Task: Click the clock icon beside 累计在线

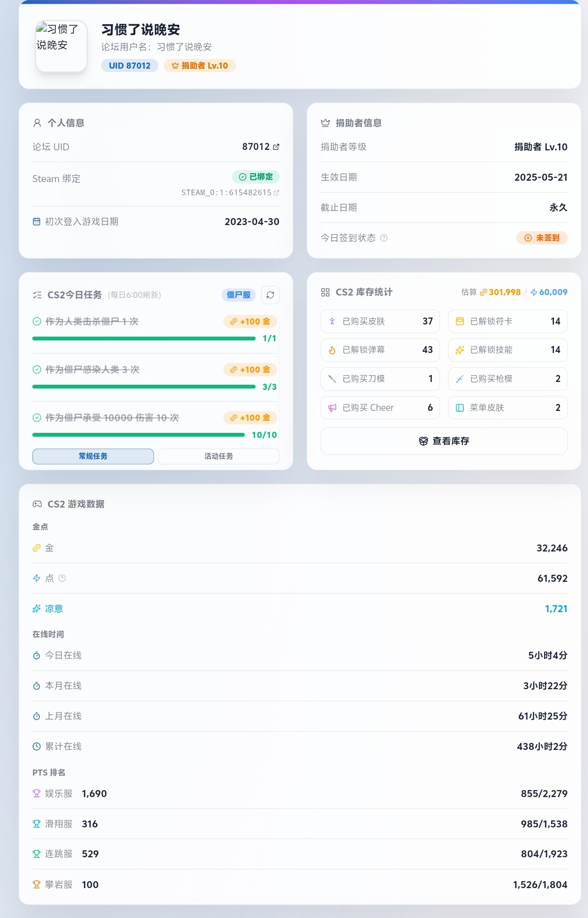Action: (x=36, y=747)
